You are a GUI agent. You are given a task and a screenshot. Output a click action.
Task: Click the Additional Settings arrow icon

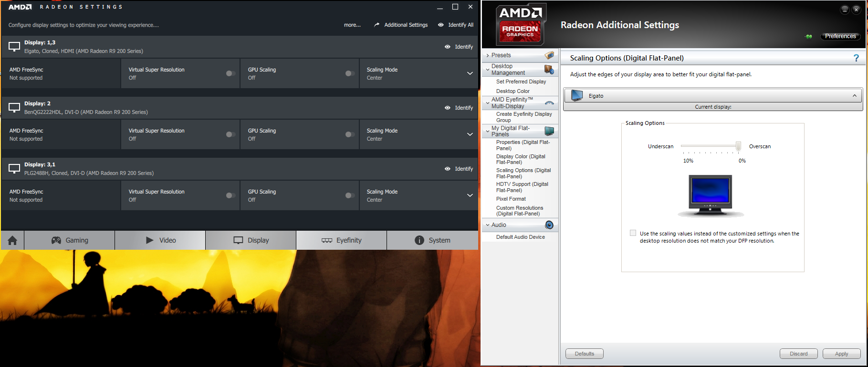coord(377,25)
